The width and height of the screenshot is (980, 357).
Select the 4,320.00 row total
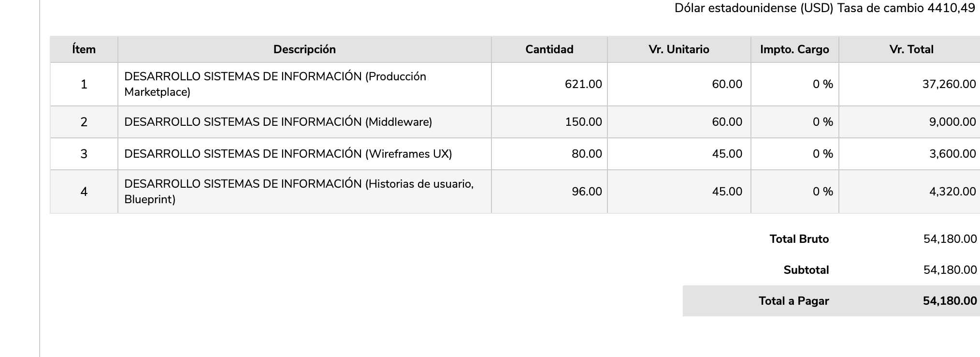coord(952,192)
